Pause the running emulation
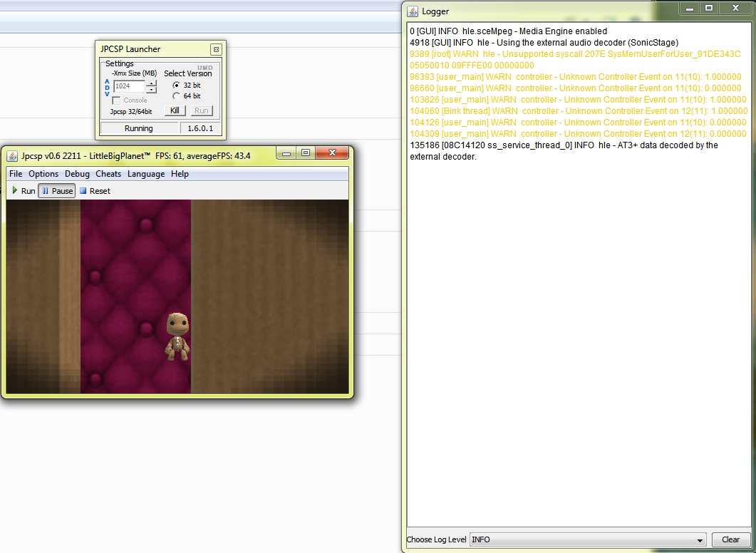Image resolution: width=756 pixels, height=553 pixels. coord(56,191)
